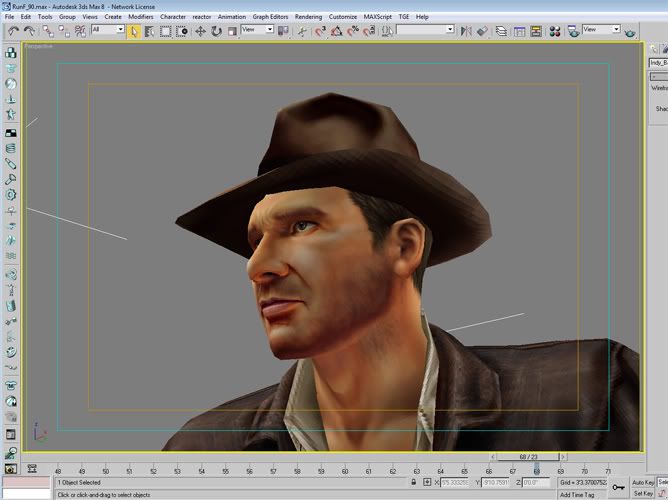Open the Layer Manager icon
Screen dimensions: 668x500
(x=501, y=31)
